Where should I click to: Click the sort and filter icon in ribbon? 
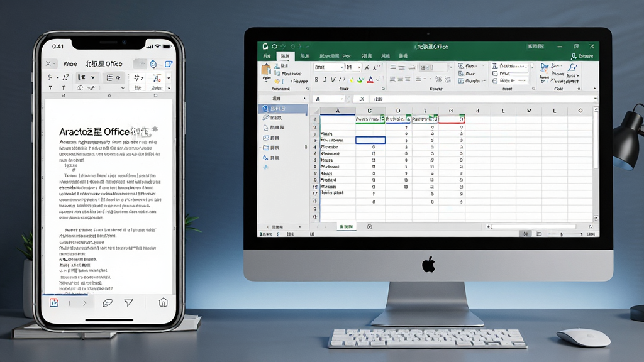[x=545, y=68]
